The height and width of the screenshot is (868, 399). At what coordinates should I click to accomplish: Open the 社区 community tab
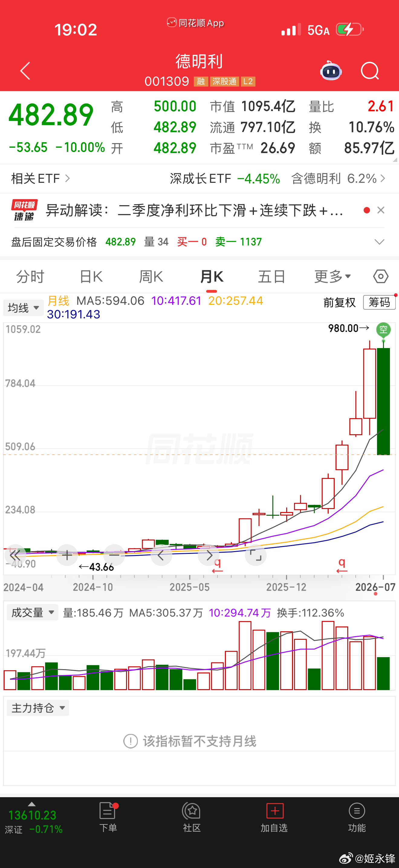coord(192,817)
